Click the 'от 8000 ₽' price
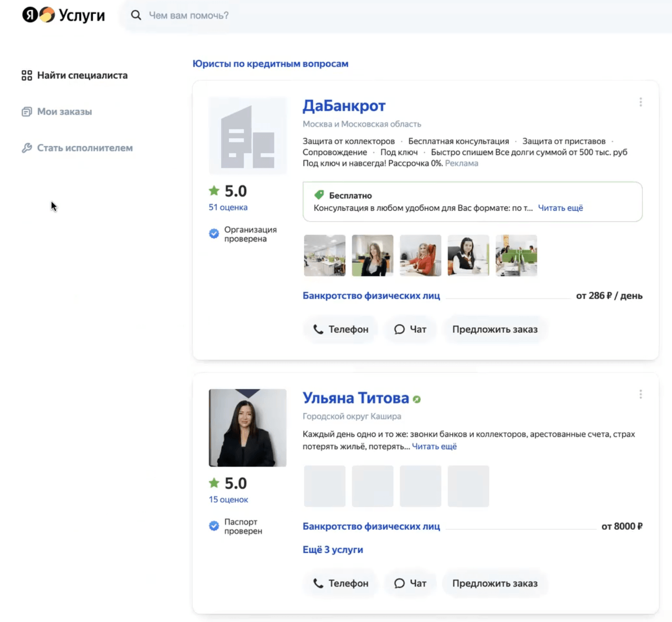This screenshot has height=622, width=672. point(622,526)
